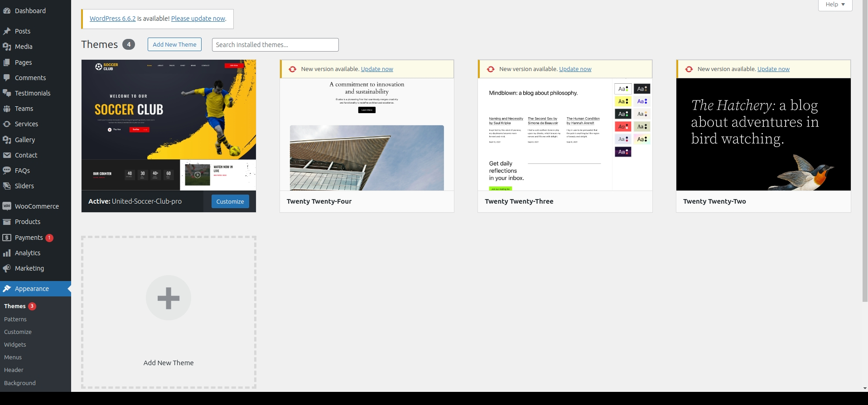
Task: Click the Marketing megaphone icon
Action: click(x=7, y=268)
